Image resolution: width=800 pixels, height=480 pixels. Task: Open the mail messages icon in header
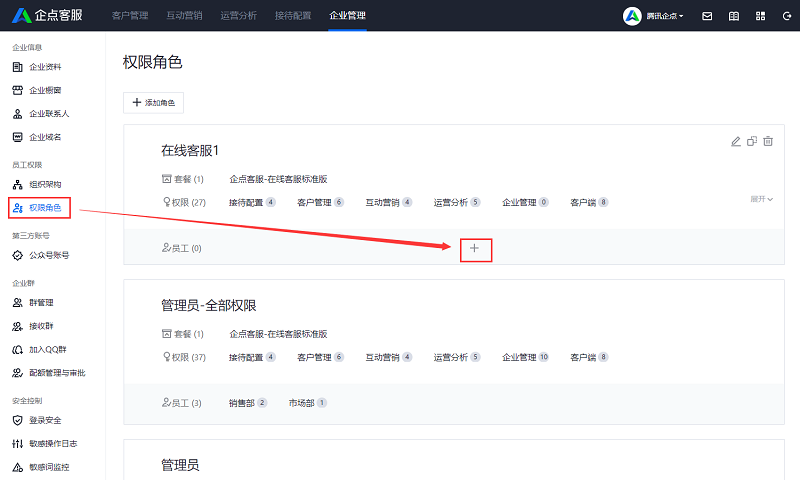point(707,16)
